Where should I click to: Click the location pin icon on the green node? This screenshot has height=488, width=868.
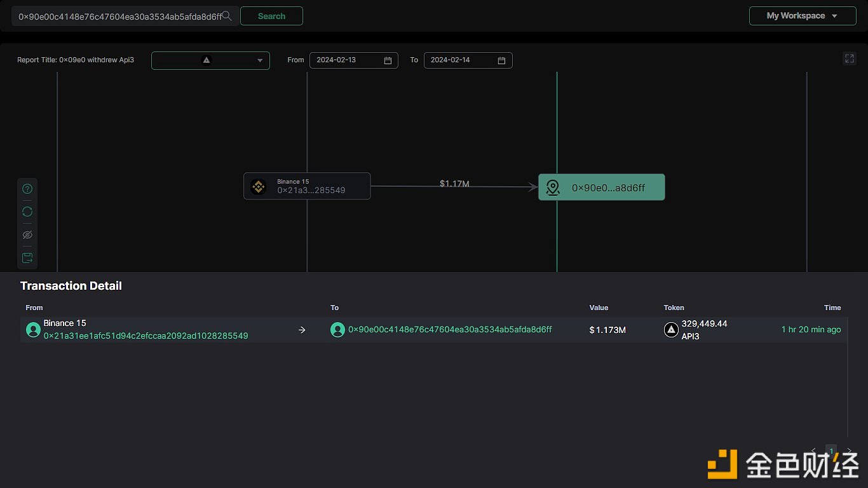point(553,187)
